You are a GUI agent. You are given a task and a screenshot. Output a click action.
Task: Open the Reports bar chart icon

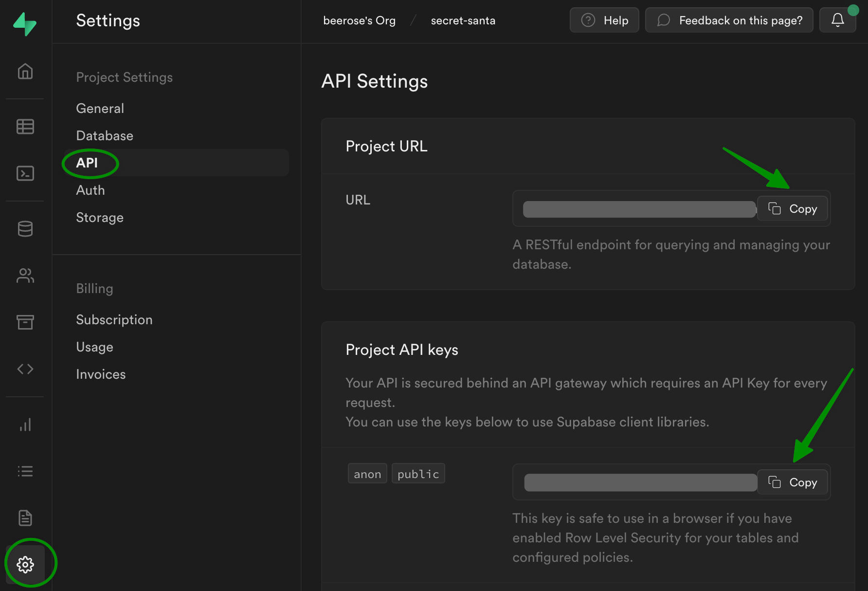[x=25, y=425]
